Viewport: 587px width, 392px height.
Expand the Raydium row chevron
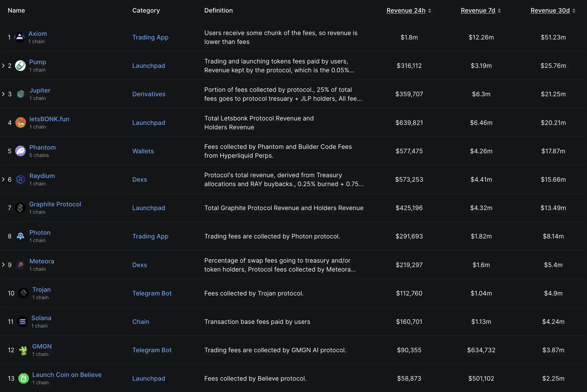[x=3, y=179]
